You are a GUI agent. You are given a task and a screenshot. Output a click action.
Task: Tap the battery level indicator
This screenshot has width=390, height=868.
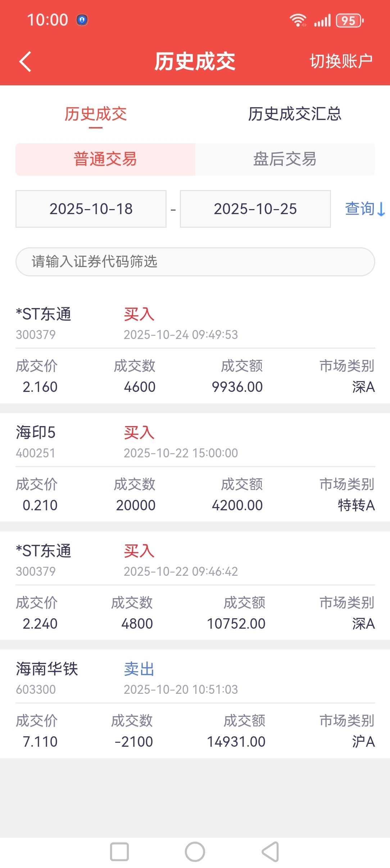349,21
